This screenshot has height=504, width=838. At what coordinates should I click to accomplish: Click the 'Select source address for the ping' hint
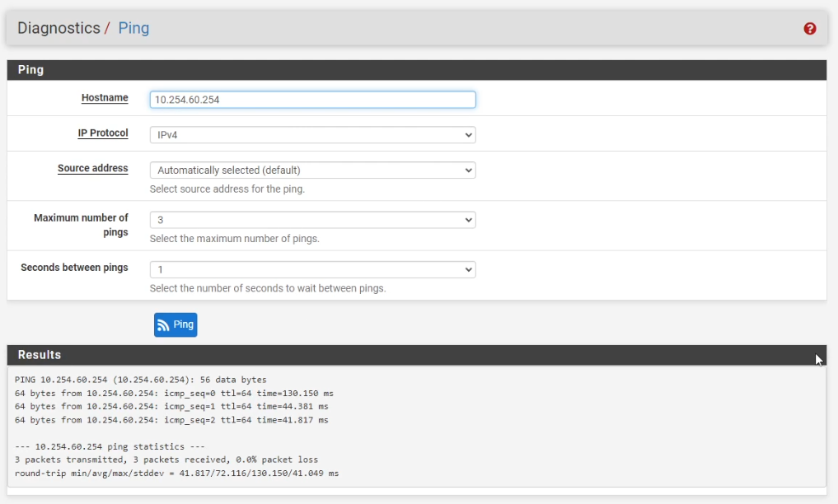[x=227, y=189]
